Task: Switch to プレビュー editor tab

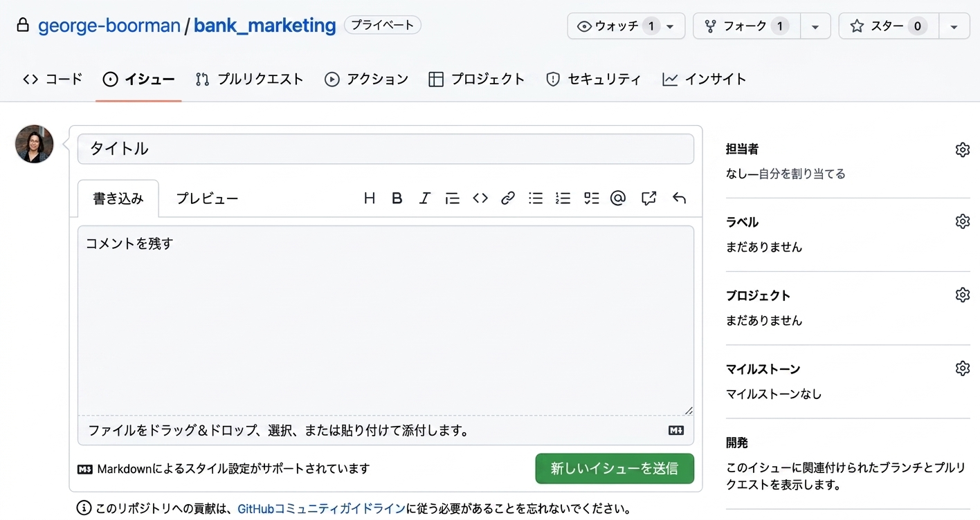Action: (207, 198)
